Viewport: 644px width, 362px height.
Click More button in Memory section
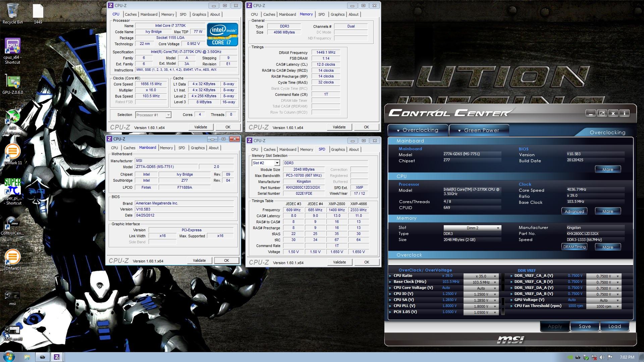point(608,247)
